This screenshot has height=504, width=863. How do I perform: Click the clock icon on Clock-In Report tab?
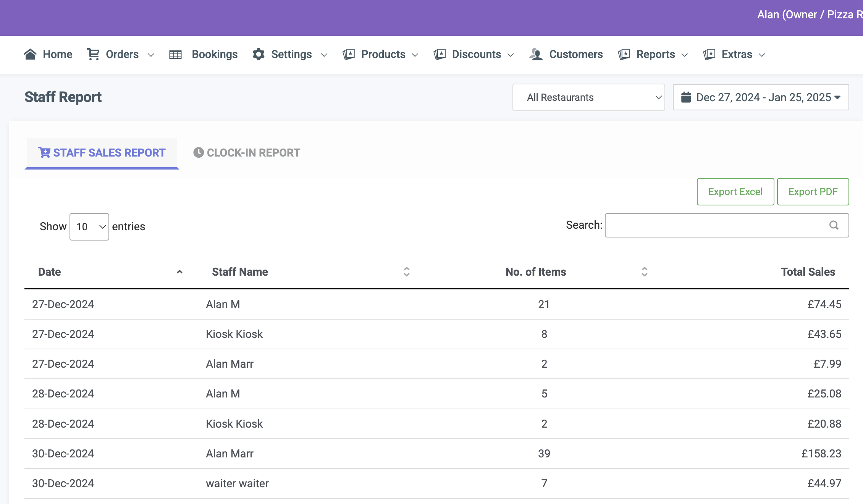pos(199,153)
